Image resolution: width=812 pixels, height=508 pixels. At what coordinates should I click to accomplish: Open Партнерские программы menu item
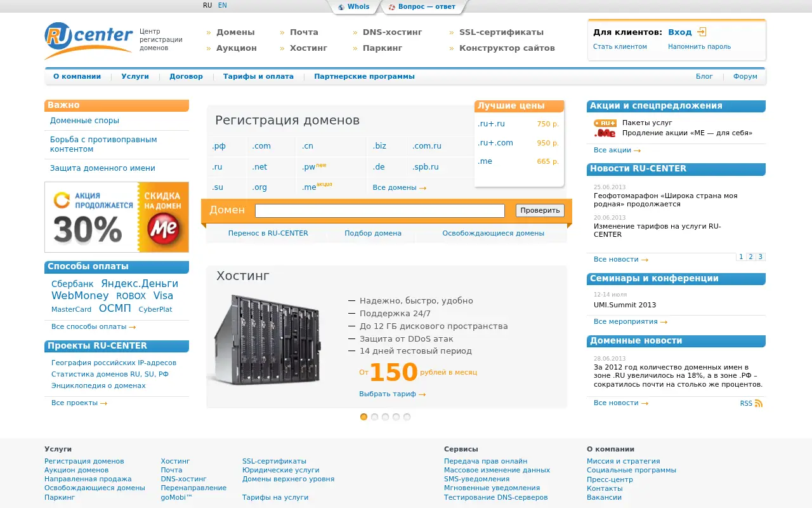coord(364,76)
